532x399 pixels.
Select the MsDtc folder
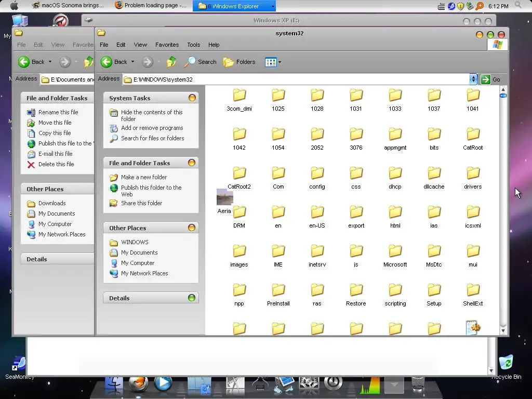(434, 256)
